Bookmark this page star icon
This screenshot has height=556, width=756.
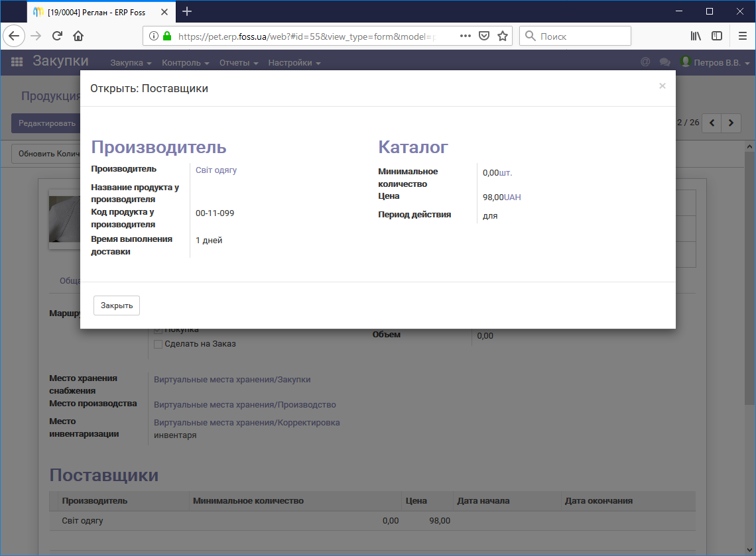(503, 36)
